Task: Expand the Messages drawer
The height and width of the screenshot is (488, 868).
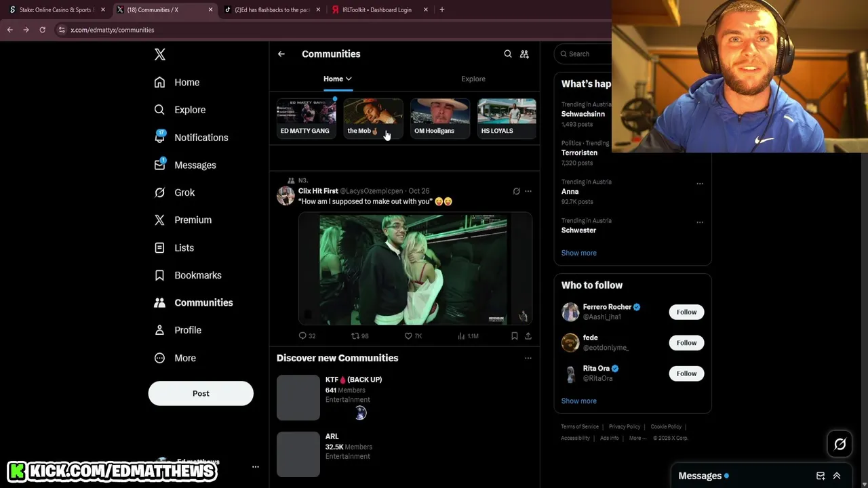Action: coord(837,476)
